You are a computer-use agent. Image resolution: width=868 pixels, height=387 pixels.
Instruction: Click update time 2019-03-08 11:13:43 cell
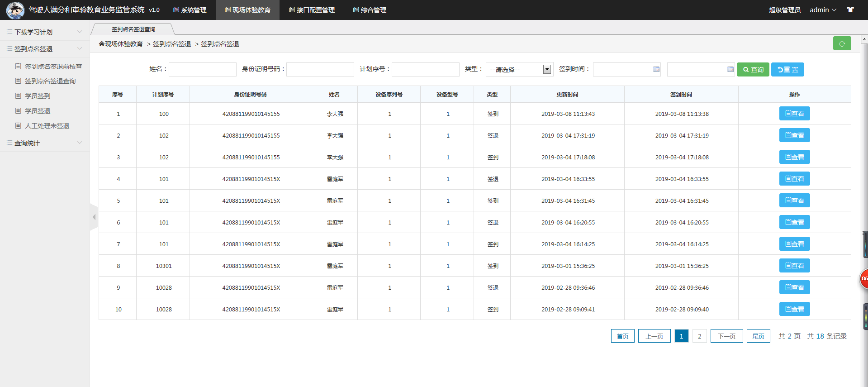click(568, 114)
